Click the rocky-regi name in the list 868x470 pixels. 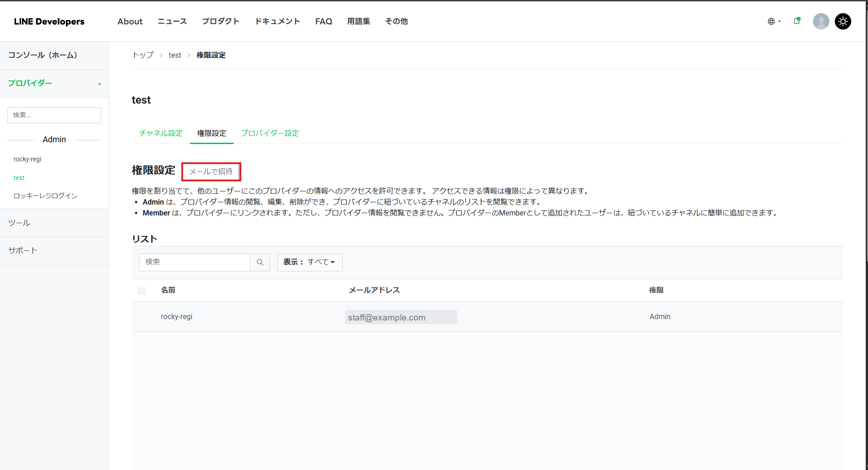[x=176, y=317]
